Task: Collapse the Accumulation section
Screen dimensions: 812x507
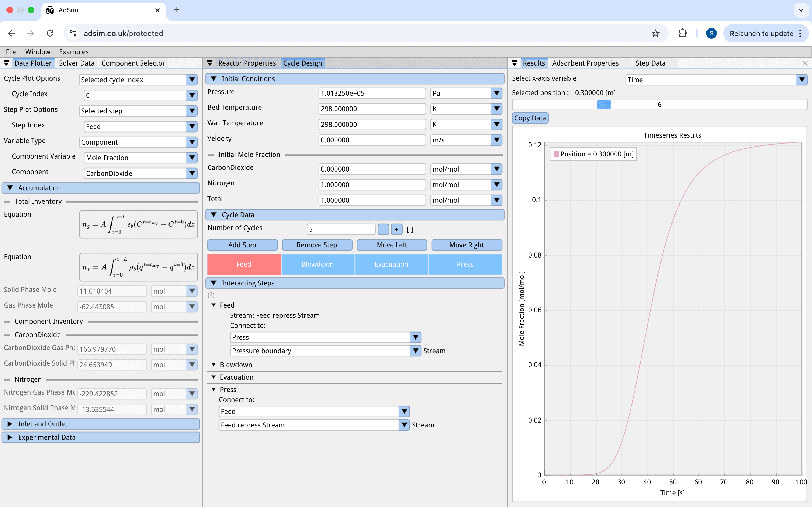Action: click(10, 188)
